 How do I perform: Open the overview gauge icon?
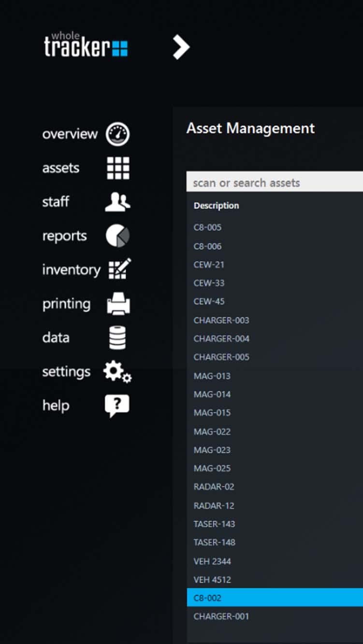coord(118,134)
